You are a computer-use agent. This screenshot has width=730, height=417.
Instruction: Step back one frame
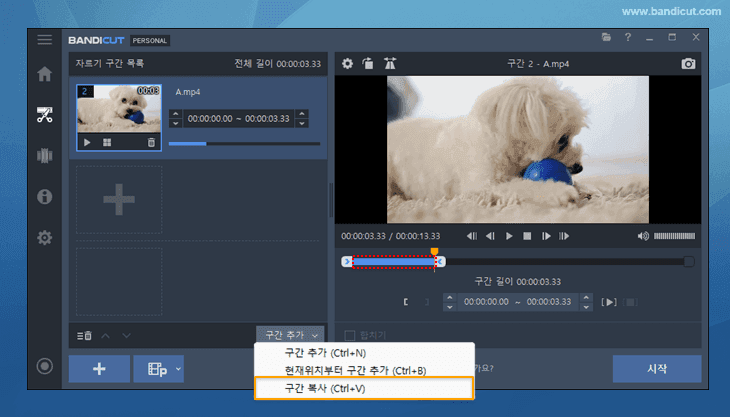[x=490, y=236]
